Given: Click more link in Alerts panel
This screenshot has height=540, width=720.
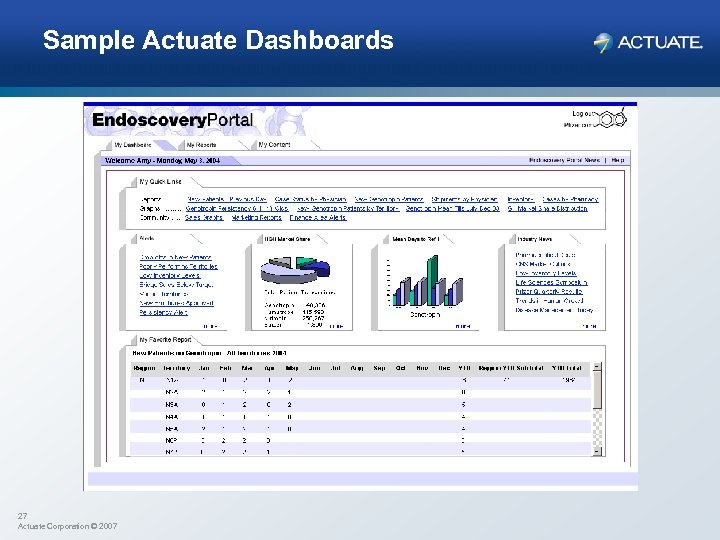Looking at the screenshot, I should pos(210,326).
